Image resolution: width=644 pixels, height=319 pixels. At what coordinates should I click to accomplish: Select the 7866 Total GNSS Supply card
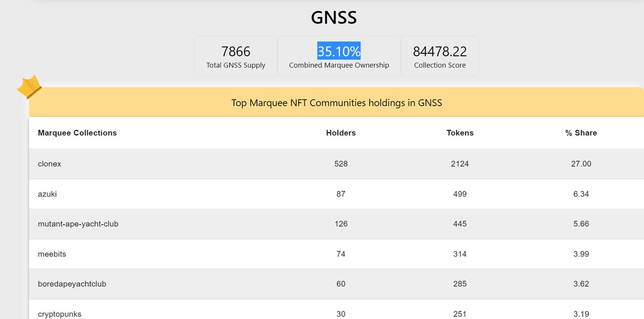click(236, 56)
